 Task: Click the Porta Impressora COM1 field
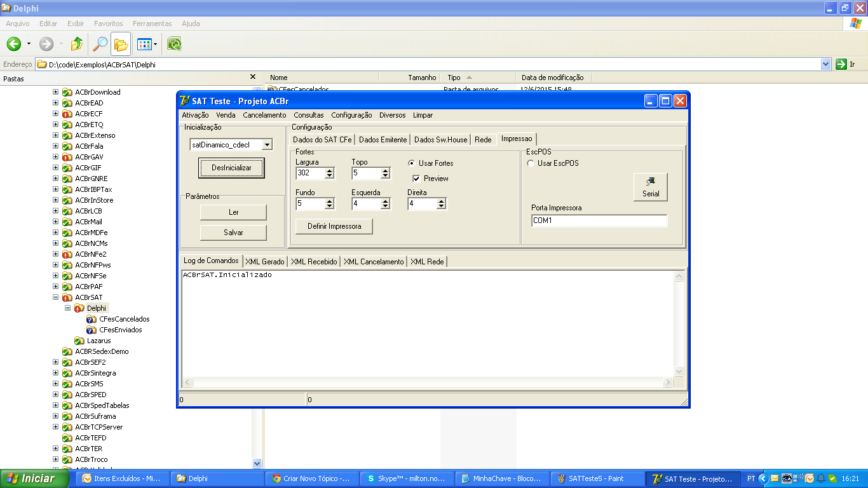[x=599, y=220]
